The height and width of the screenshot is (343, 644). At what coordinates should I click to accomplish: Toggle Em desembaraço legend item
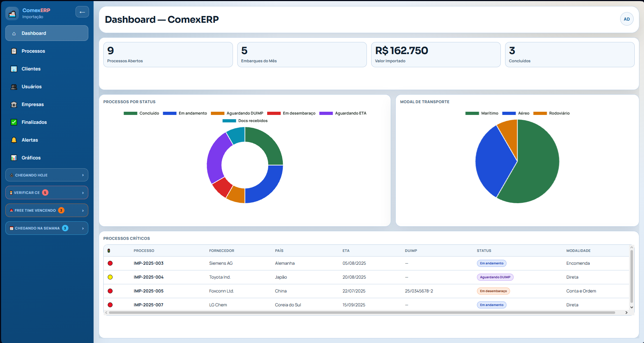tap(291, 114)
